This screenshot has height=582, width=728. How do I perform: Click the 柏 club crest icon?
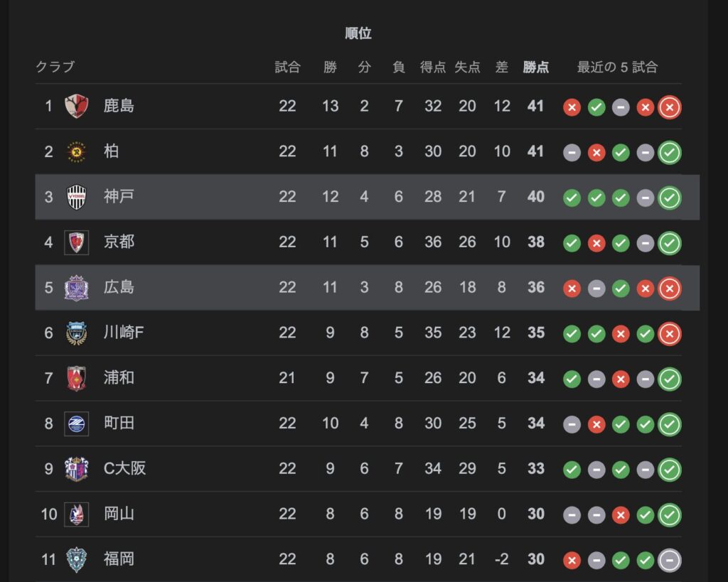pyautogui.click(x=76, y=152)
